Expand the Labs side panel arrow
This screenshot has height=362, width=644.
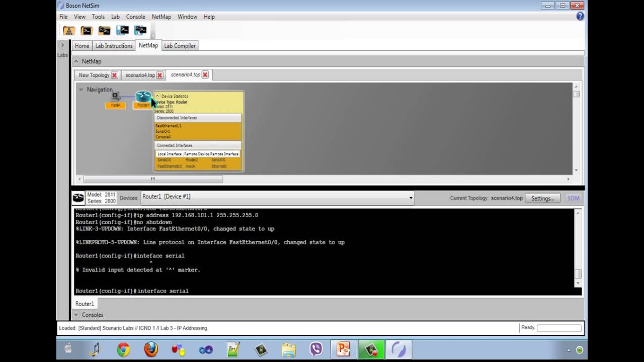pos(62,45)
